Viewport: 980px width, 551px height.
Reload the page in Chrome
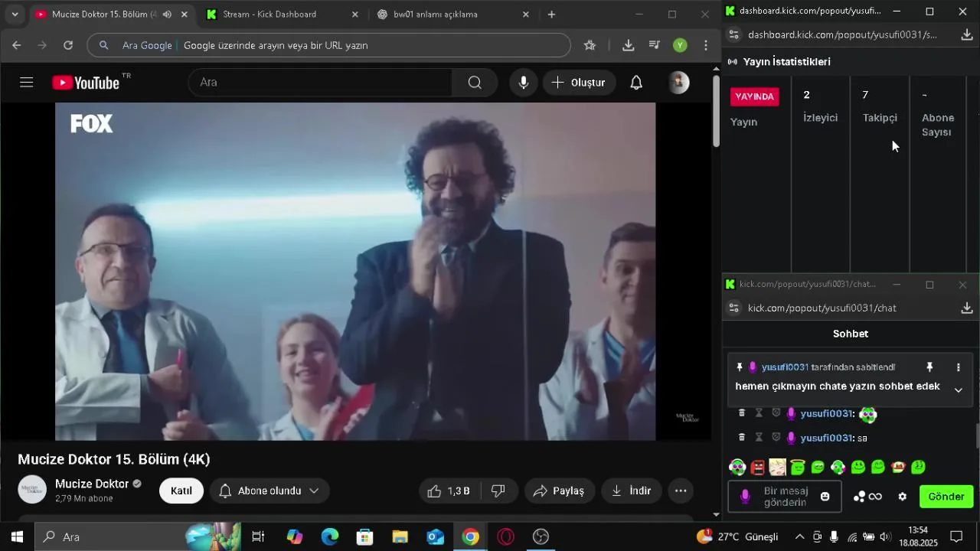coord(68,45)
